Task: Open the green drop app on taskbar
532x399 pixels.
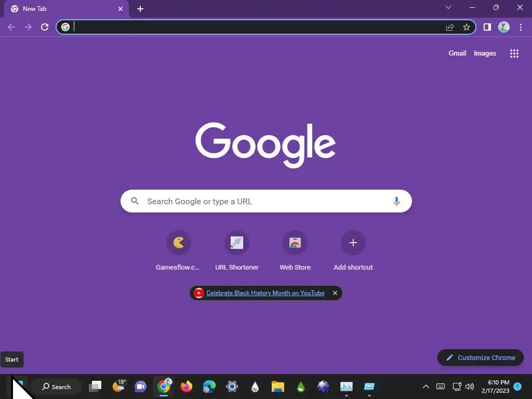Action: tap(301, 387)
